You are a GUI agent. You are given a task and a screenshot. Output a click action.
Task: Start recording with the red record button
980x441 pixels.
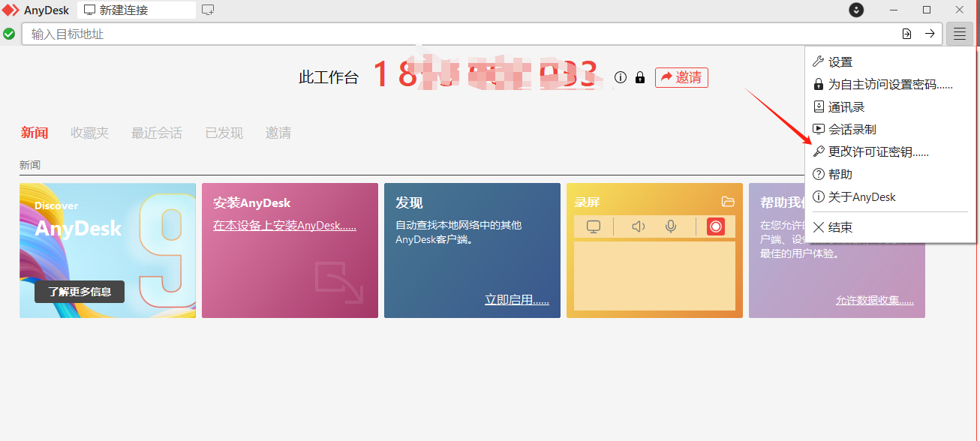(x=716, y=226)
